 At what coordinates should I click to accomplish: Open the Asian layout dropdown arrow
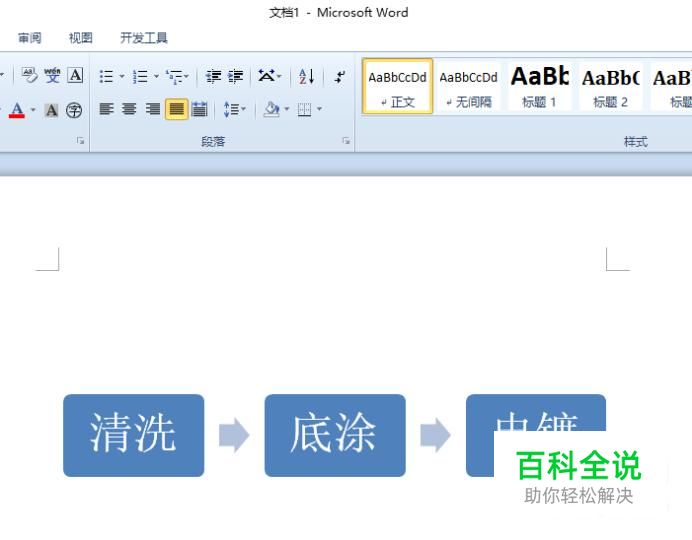pos(279,76)
